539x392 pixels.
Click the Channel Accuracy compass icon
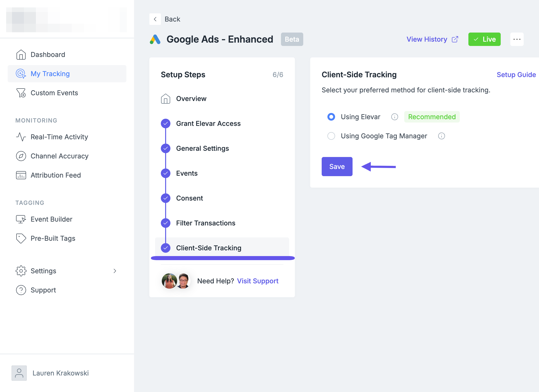(21, 156)
